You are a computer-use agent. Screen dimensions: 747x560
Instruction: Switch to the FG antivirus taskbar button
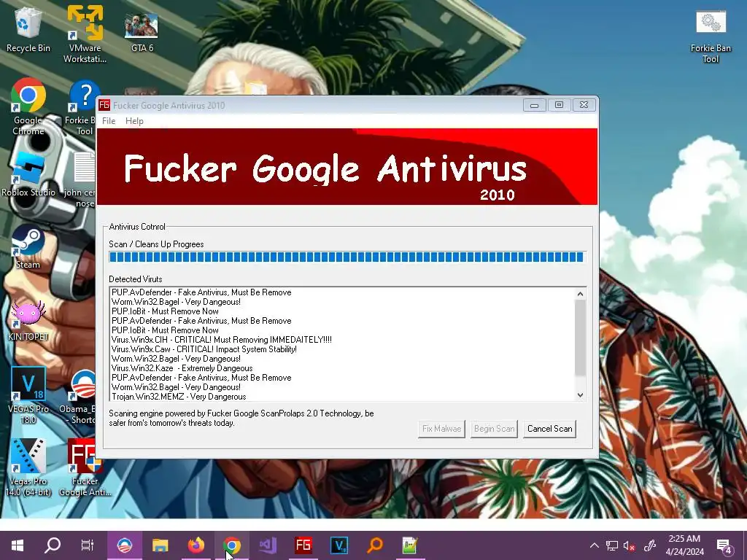tap(303, 545)
